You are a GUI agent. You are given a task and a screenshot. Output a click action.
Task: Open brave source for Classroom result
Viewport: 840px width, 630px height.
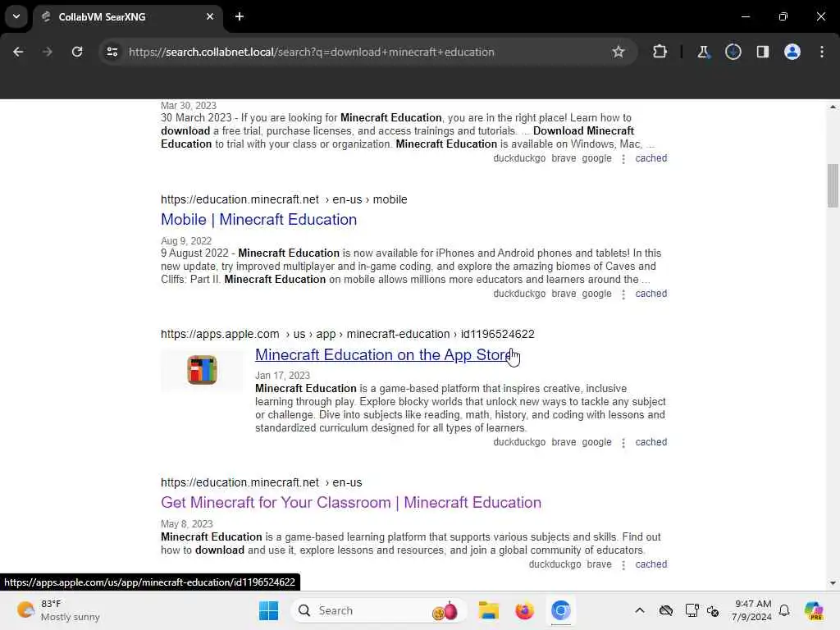599,564
